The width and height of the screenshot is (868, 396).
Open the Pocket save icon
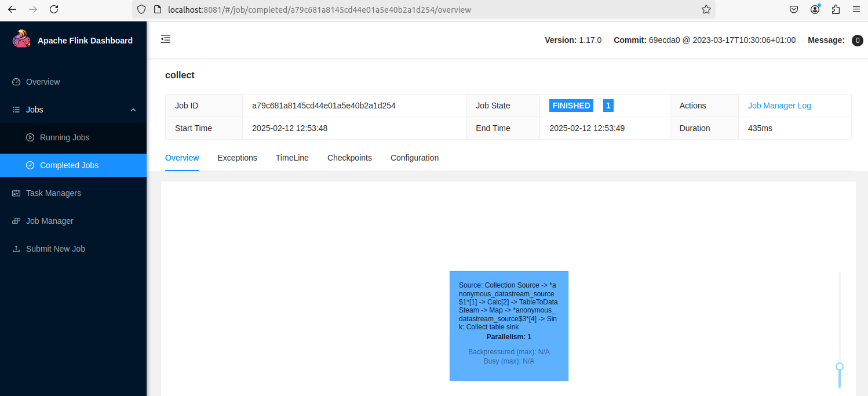[794, 9]
